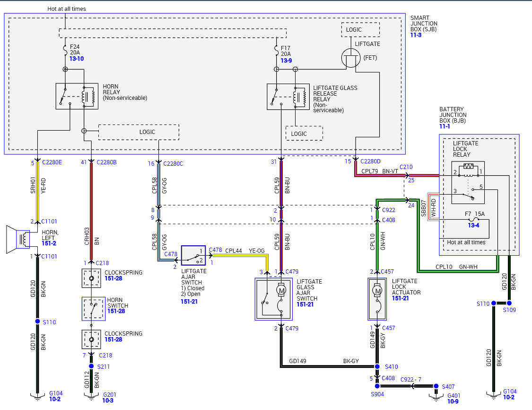Click the F17 20A fuse symbol
Screen dimensions: 532x410
(x=277, y=52)
